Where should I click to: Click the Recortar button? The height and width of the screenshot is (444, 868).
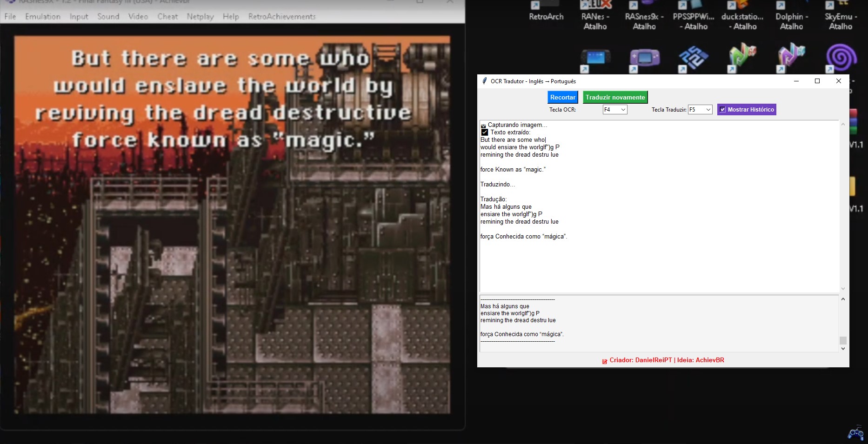[563, 97]
